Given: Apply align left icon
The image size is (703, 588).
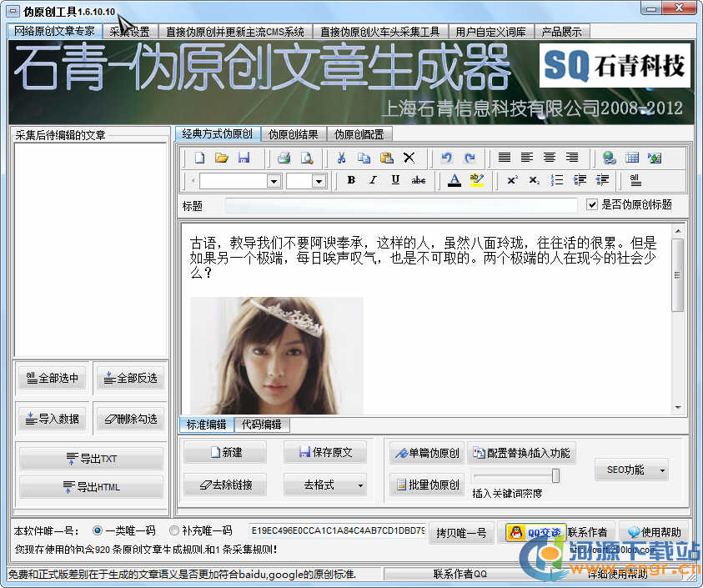Looking at the screenshot, I should pos(527,158).
